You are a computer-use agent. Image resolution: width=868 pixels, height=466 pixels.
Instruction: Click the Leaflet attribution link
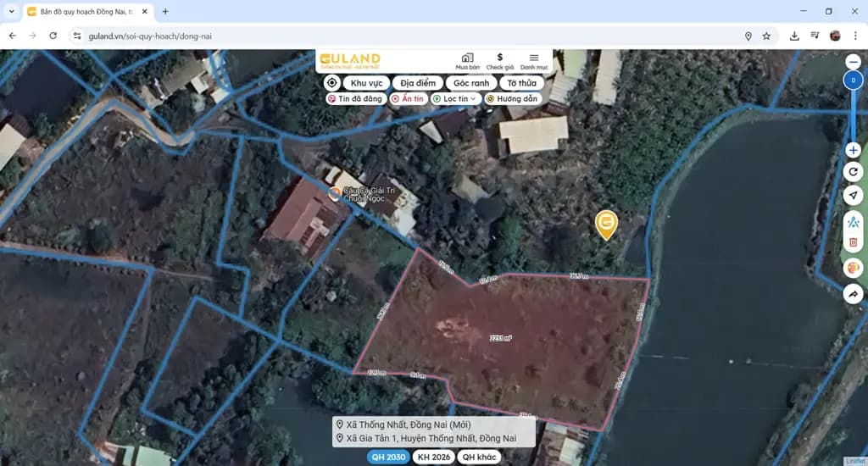click(855, 462)
